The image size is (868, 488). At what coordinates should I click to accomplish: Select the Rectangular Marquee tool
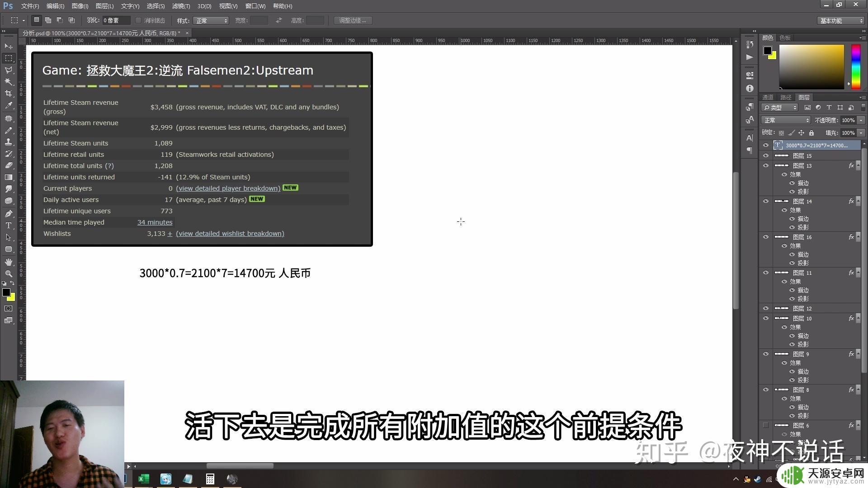[x=9, y=58]
